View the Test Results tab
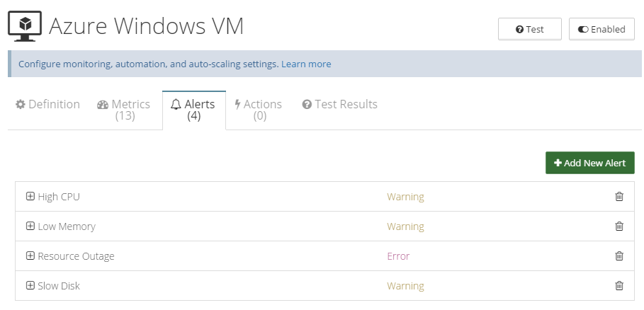 (x=339, y=104)
